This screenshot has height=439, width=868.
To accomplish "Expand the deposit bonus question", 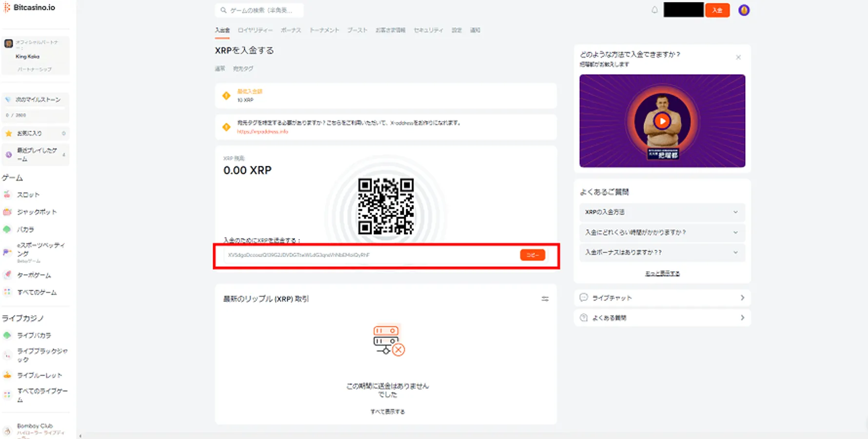I will coord(662,252).
